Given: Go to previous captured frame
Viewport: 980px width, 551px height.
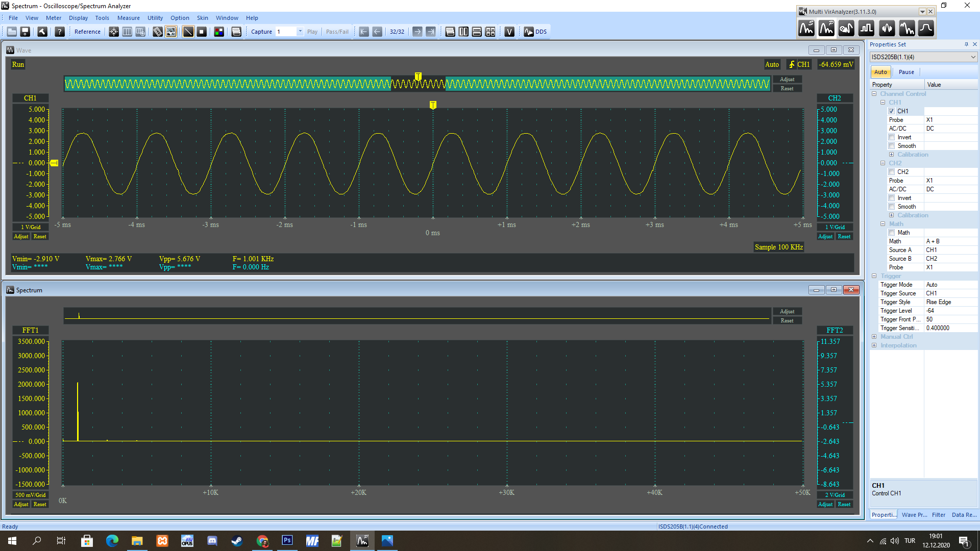Looking at the screenshot, I should tap(377, 32).
